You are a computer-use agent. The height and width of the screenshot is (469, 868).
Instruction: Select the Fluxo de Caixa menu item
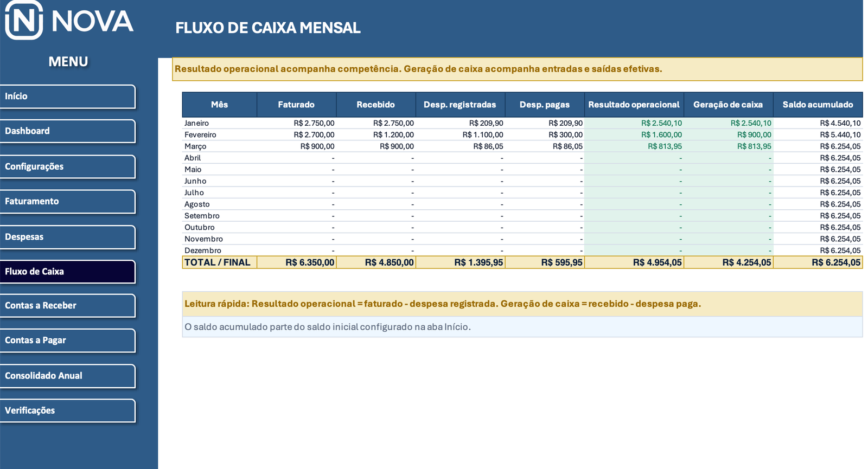point(67,272)
